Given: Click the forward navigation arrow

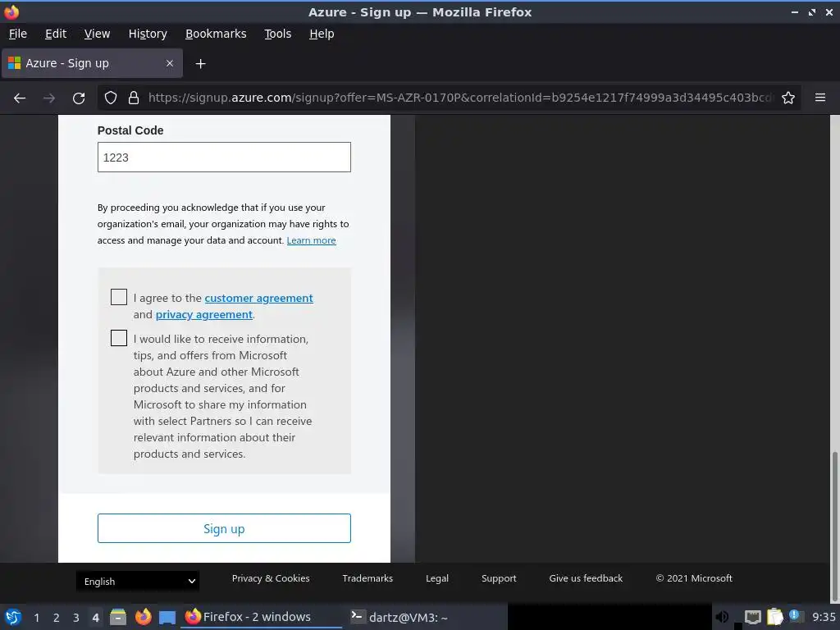Looking at the screenshot, I should pyautogui.click(x=49, y=98).
